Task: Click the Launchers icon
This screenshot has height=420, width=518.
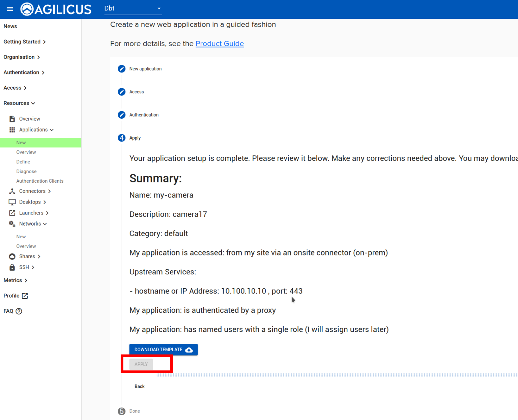Action: click(x=12, y=213)
